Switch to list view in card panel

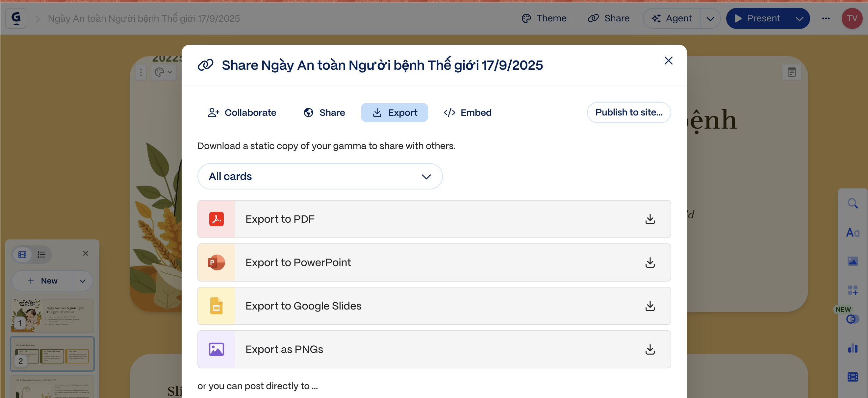tap(41, 254)
